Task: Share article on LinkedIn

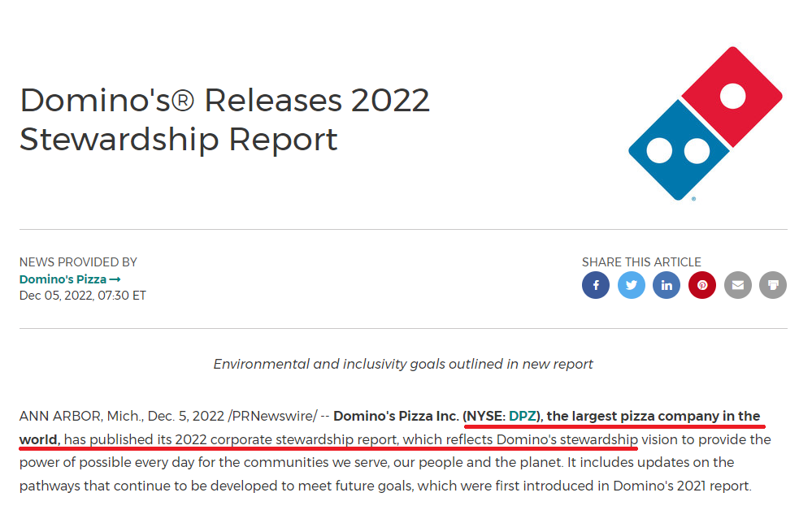Action: pos(667,285)
